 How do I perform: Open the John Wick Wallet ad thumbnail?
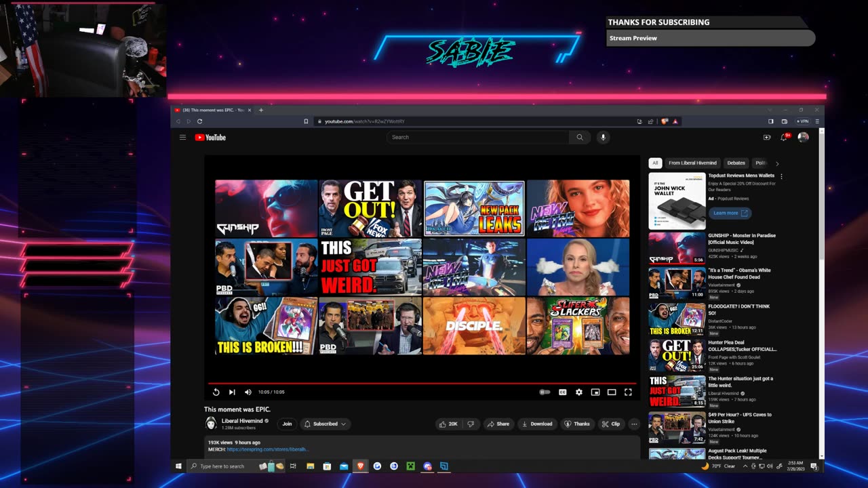[677, 201]
